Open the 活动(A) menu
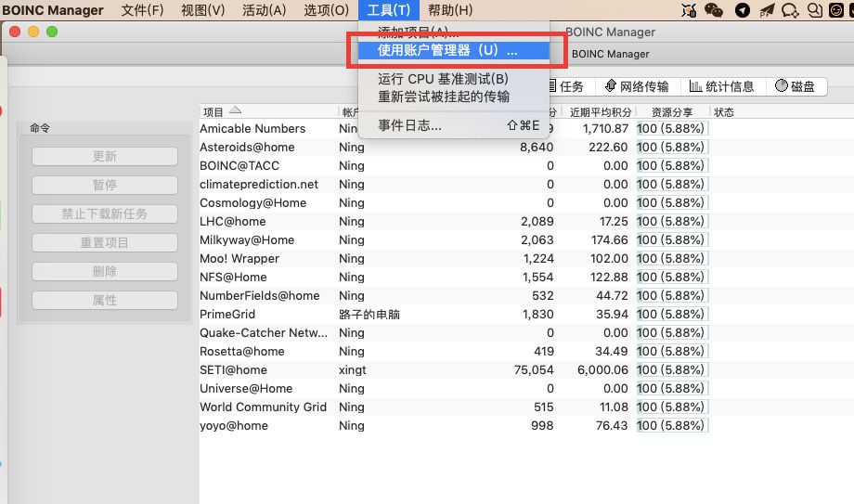 point(265,10)
